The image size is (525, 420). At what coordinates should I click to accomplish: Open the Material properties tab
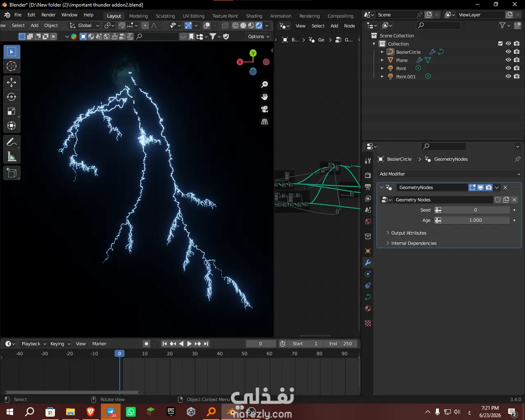pyautogui.click(x=368, y=308)
